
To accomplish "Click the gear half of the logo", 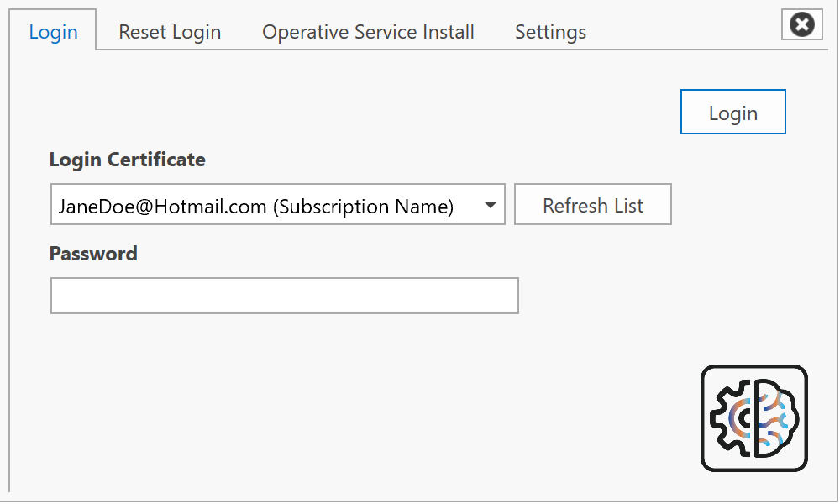I will click(732, 417).
